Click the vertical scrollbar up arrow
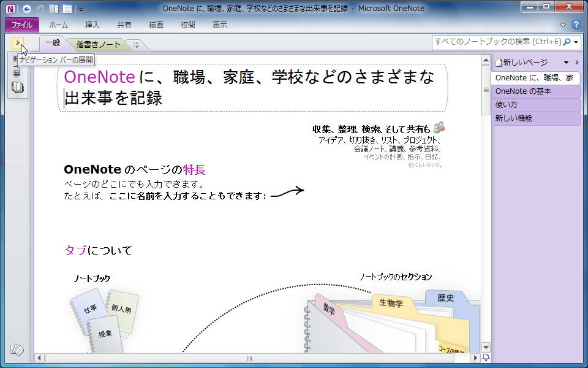 point(486,60)
